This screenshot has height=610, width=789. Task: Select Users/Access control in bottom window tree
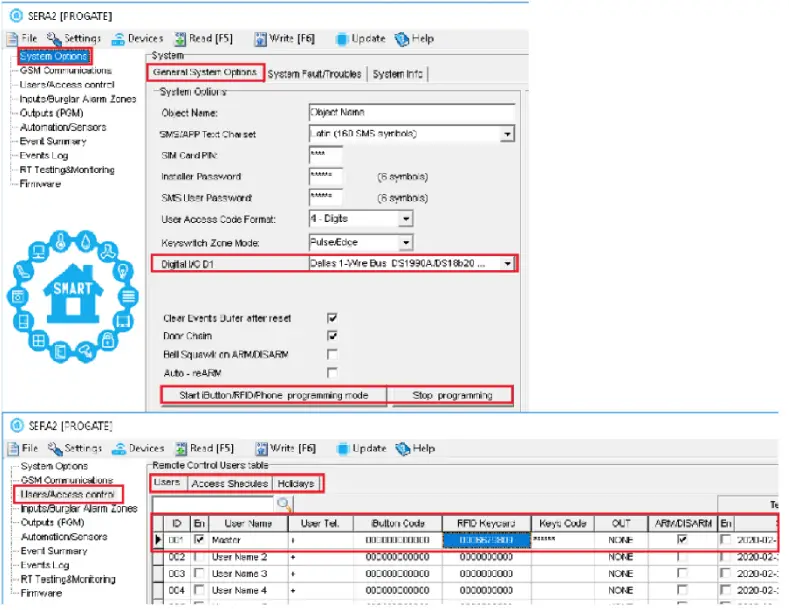coord(68,494)
